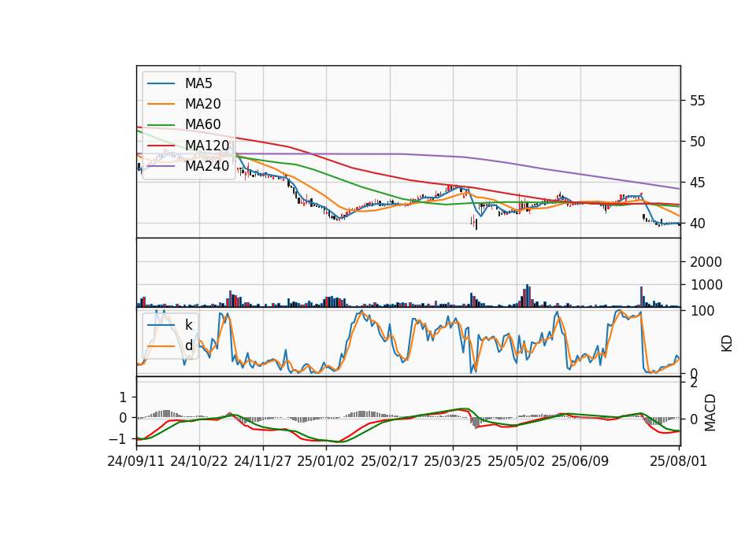Viewport: 756px width, 543px height.
Task: Click the MA240 legend label
Action: click(207, 166)
